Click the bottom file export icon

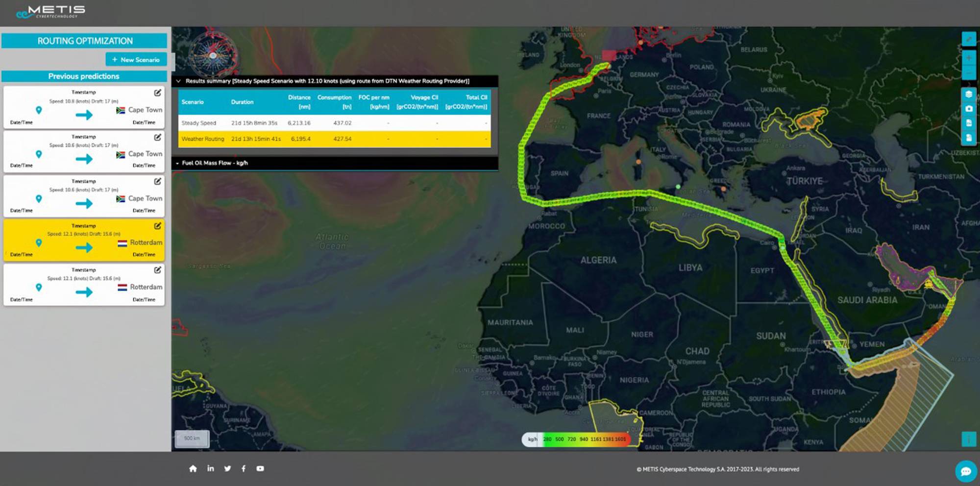969,138
